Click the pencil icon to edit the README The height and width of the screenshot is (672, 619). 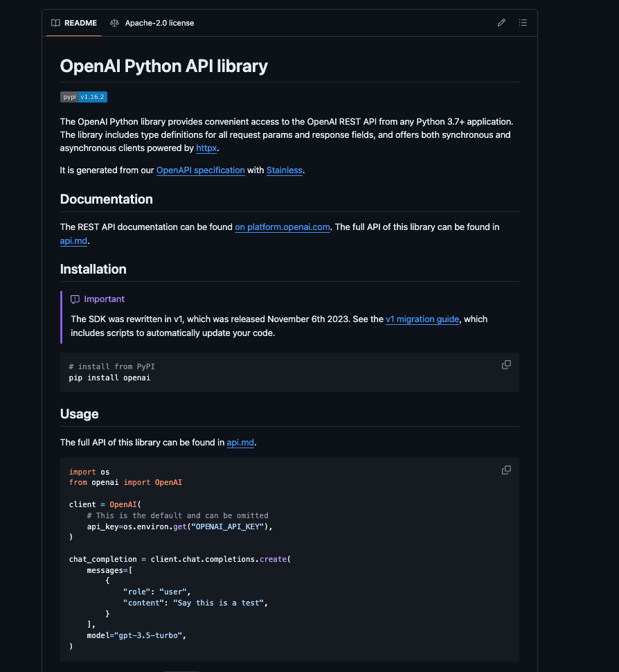pyautogui.click(x=501, y=23)
